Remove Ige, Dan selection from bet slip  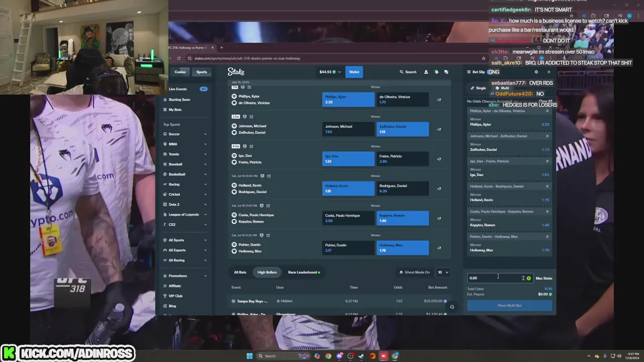click(x=547, y=161)
